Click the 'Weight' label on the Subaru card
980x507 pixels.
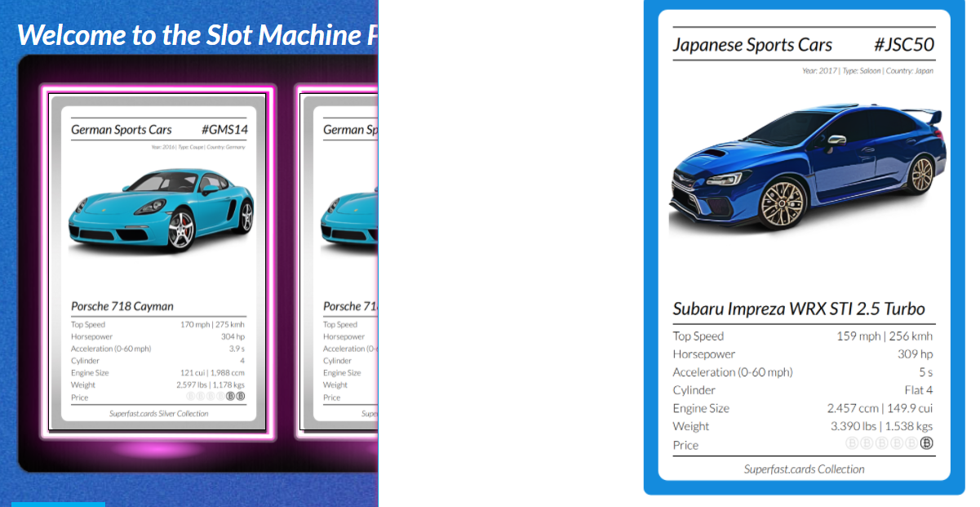691,425
